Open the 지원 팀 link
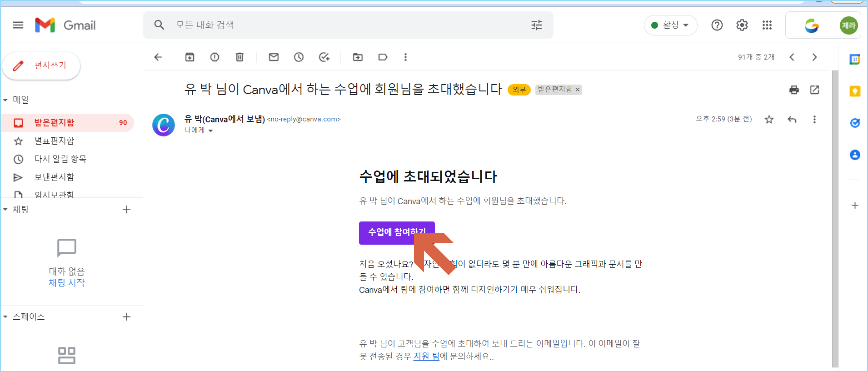868x372 pixels. click(x=426, y=357)
